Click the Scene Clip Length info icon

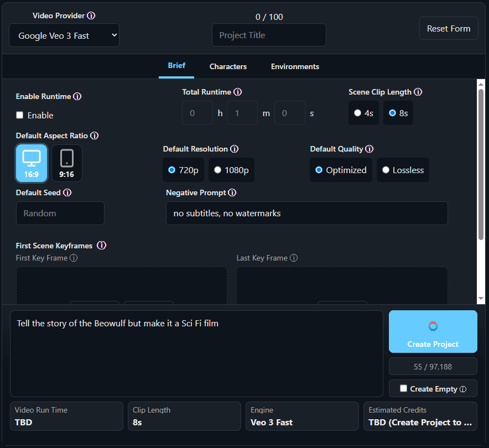point(418,92)
